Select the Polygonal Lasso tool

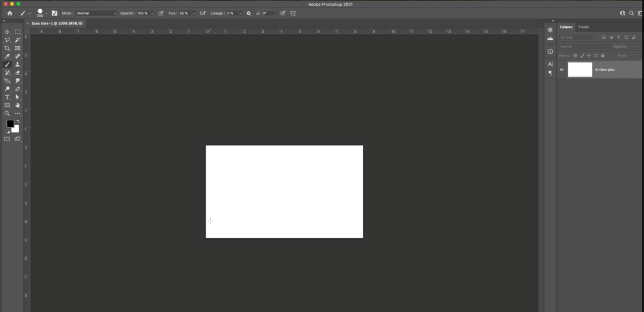pos(8,40)
